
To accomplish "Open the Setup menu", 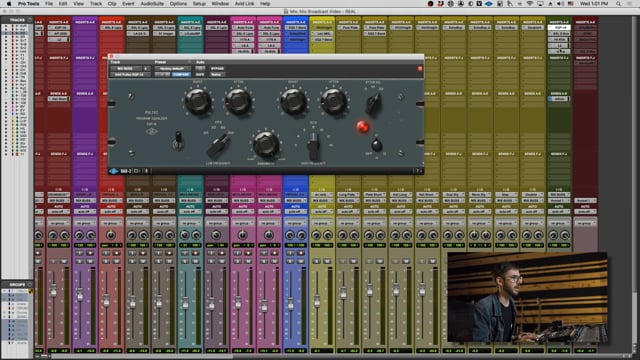I will pyautogui.click(x=199, y=4).
